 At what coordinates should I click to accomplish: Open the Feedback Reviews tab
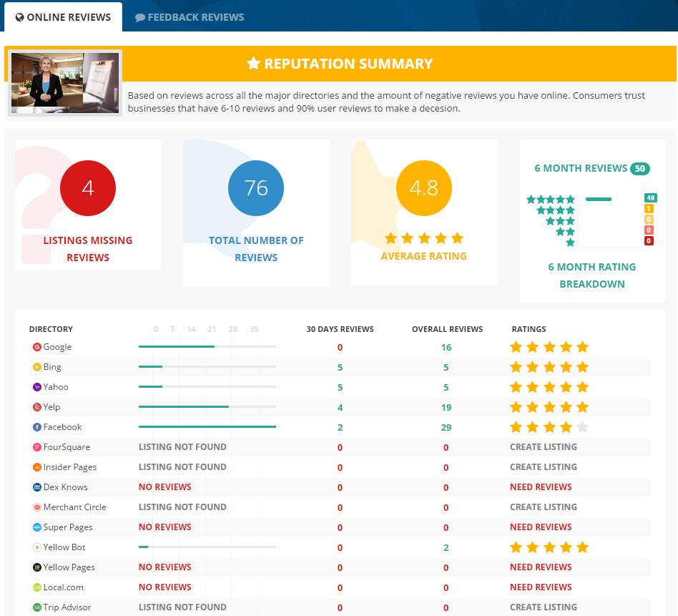click(190, 17)
